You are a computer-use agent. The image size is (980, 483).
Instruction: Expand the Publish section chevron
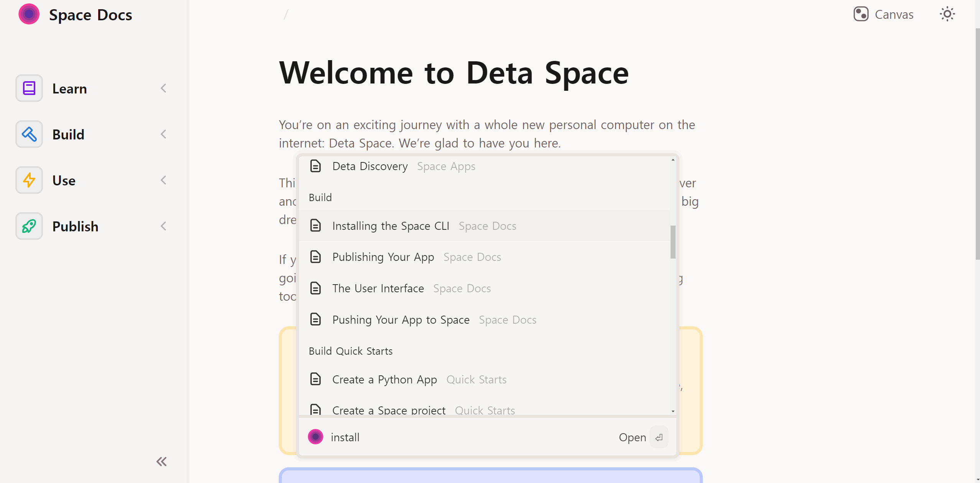tap(163, 226)
